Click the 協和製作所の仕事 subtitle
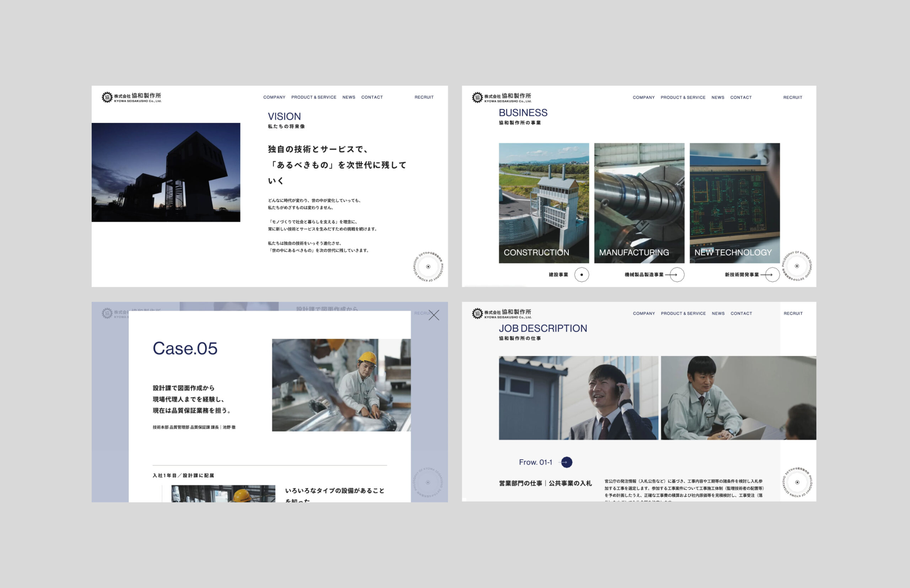The width and height of the screenshot is (910, 588). click(x=520, y=338)
